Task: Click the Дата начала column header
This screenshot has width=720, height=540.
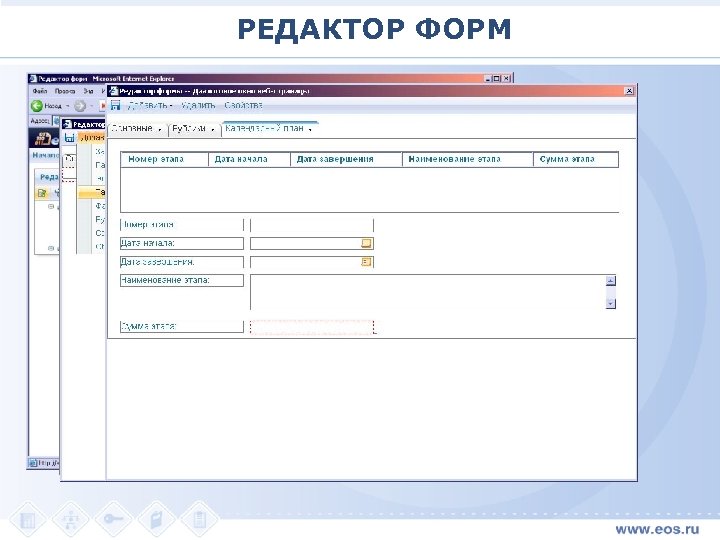Action: click(249, 159)
